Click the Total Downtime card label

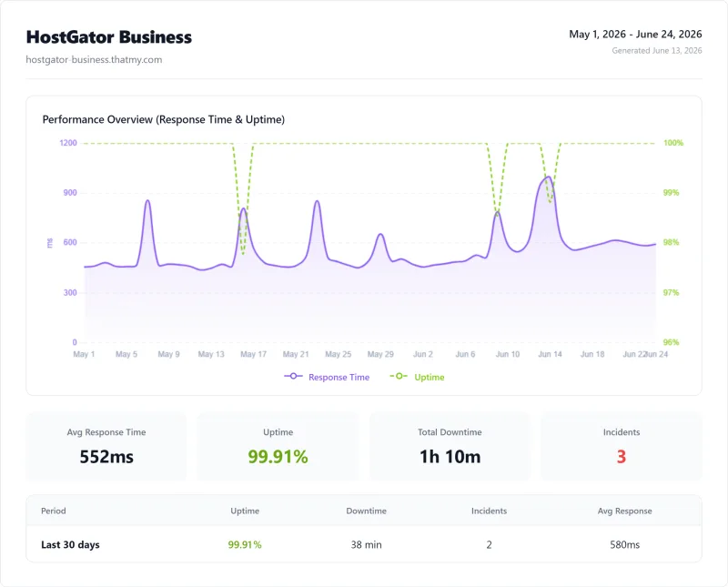(x=450, y=432)
